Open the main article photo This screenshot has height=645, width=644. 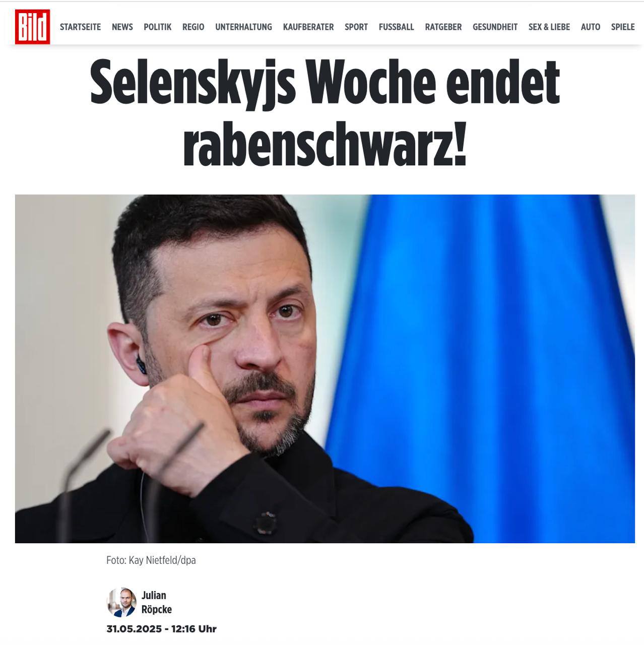325,369
